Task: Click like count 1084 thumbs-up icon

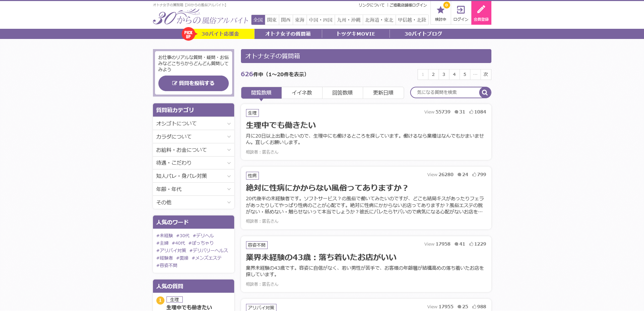Action: (471, 112)
